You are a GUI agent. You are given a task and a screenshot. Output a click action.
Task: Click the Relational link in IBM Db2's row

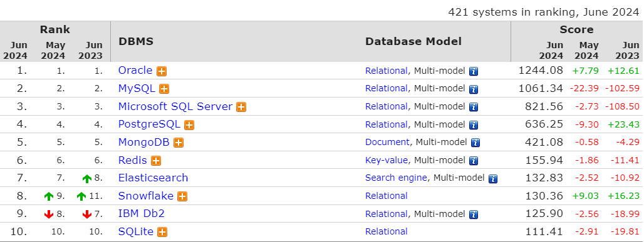pyautogui.click(x=387, y=214)
